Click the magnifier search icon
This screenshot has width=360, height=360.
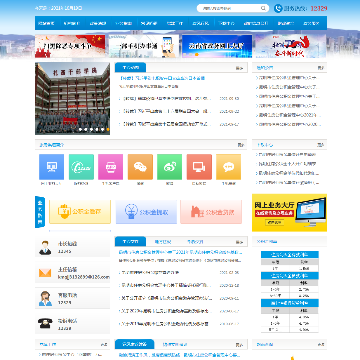(263, 8)
